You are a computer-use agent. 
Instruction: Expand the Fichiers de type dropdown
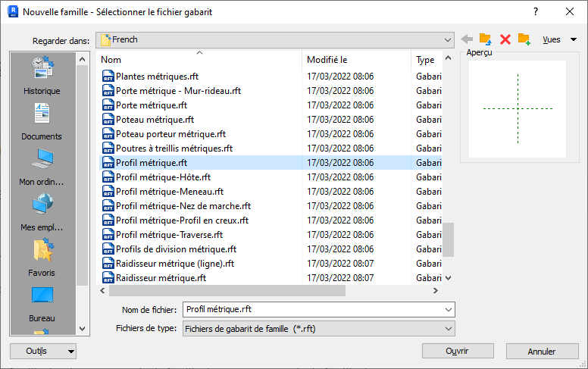(448, 329)
